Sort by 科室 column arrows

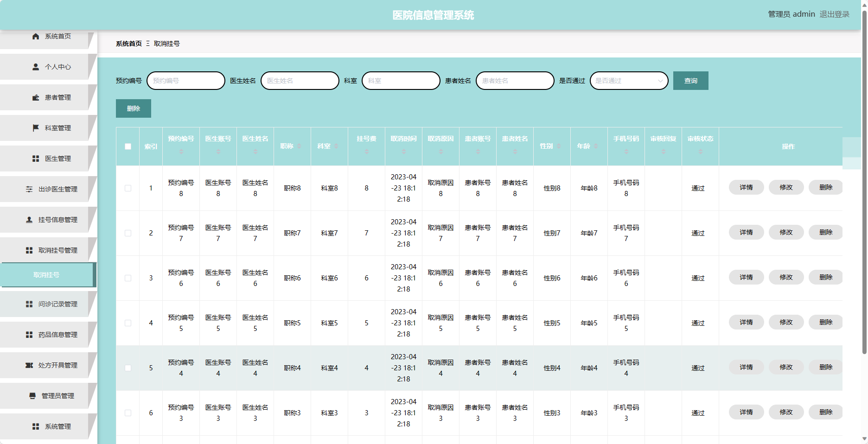336,146
